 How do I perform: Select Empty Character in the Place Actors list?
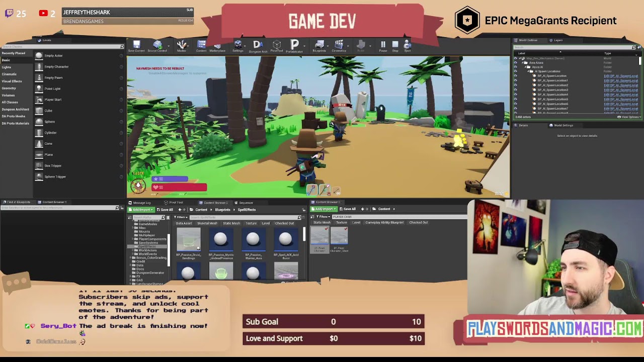tap(79, 67)
